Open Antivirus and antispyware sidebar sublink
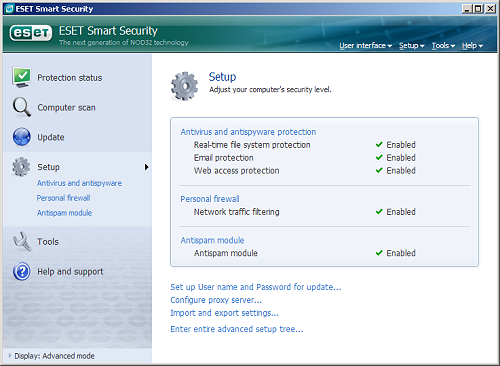Viewport: 500px width, 366px height. [79, 183]
